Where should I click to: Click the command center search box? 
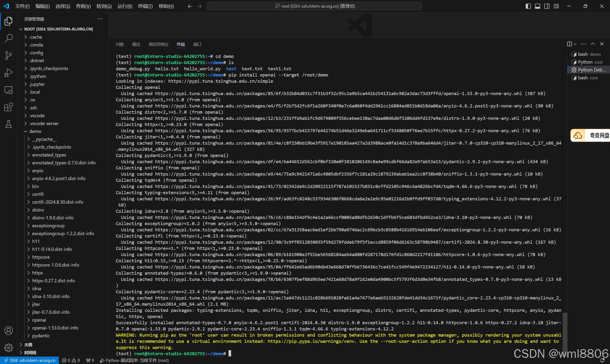point(314,6)
